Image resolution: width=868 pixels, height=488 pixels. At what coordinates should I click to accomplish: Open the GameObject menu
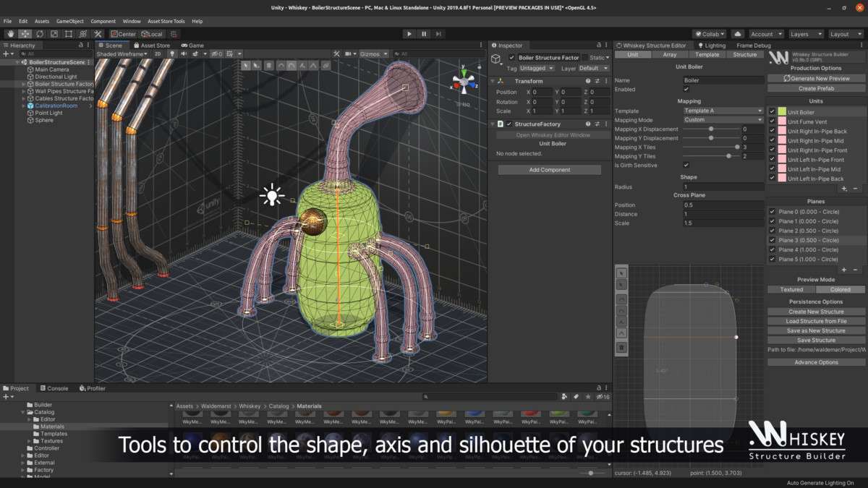coord(69,22)
